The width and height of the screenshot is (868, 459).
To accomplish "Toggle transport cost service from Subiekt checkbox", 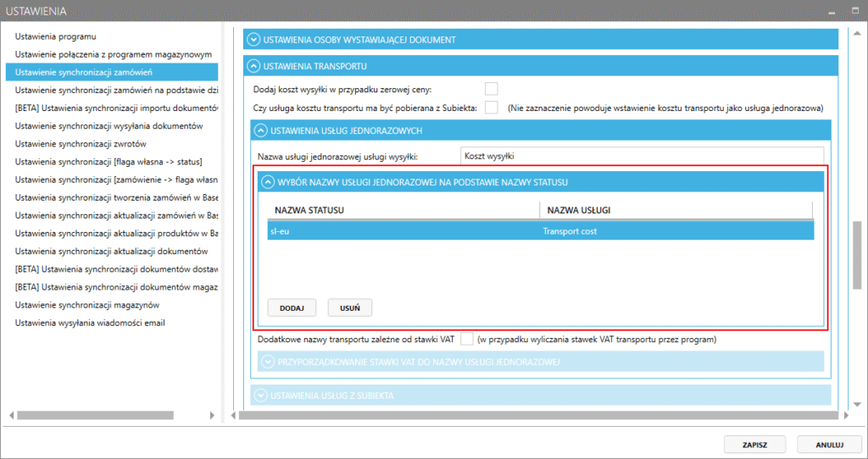I will 491,107.
